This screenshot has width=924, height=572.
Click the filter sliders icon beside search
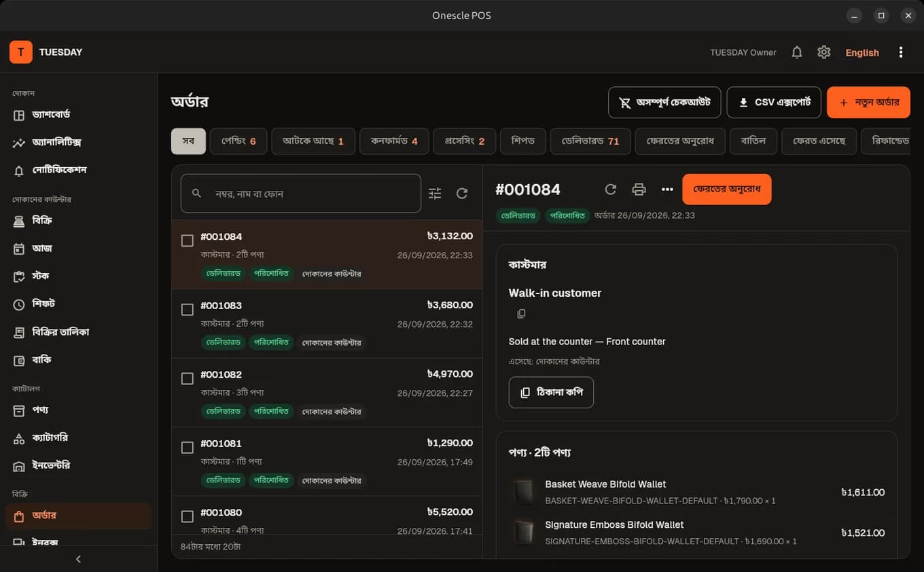click(x=435, y=194)
